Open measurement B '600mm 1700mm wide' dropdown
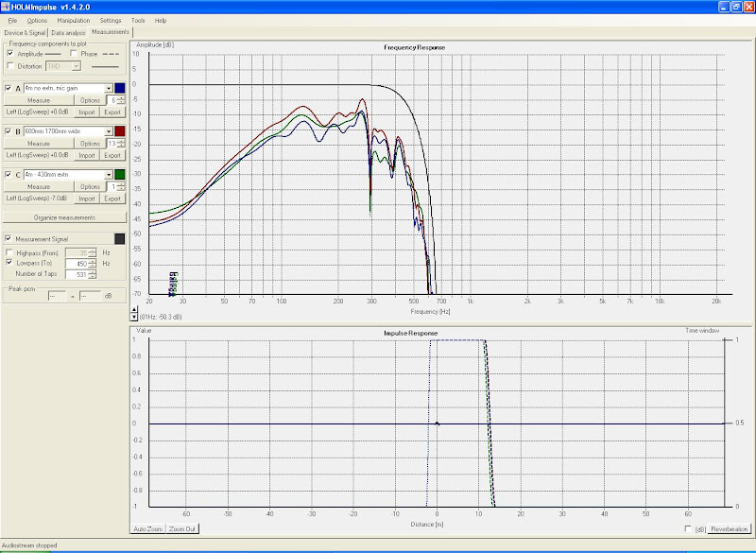Image resolution: width=756 pixels, height=553 pixels. (x=109, y=131)
